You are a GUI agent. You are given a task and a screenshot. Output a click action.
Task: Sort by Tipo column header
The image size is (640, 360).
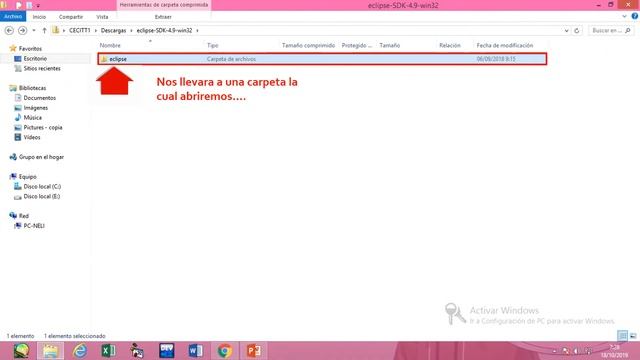click(213, 45)
